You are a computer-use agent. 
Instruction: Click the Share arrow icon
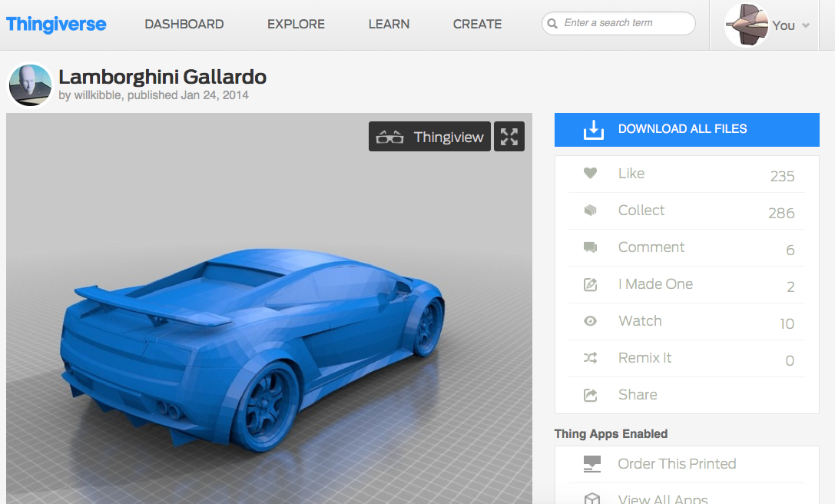click(x=590, y=395)
